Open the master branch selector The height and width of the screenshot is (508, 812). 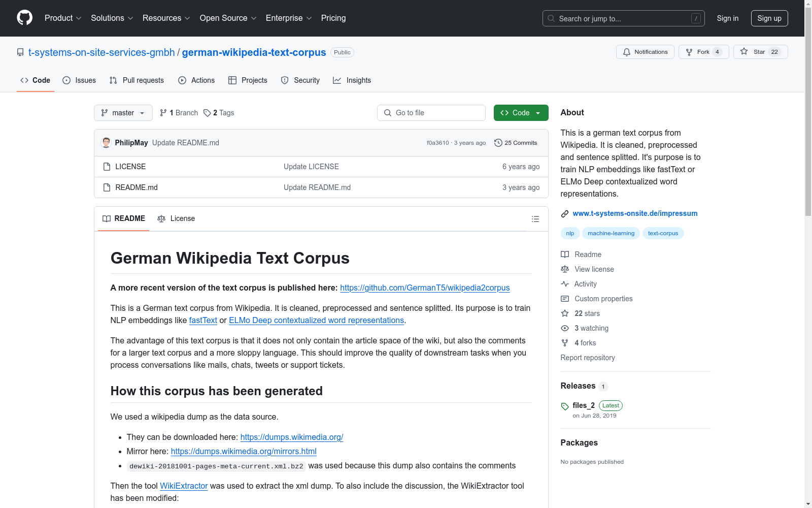(x=123, y=113)
